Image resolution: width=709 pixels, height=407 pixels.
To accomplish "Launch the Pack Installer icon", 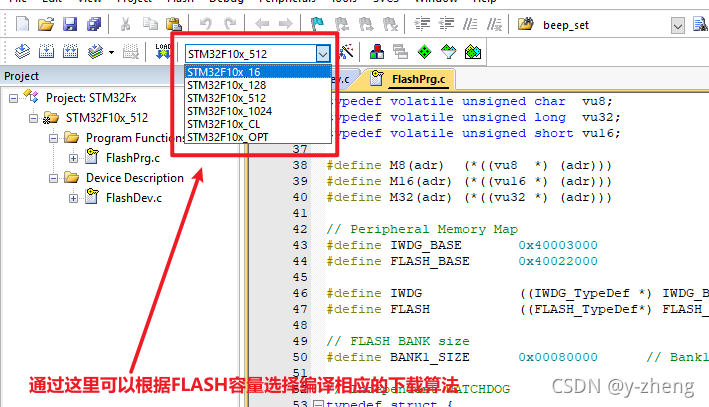I will (x=473, y=52).
